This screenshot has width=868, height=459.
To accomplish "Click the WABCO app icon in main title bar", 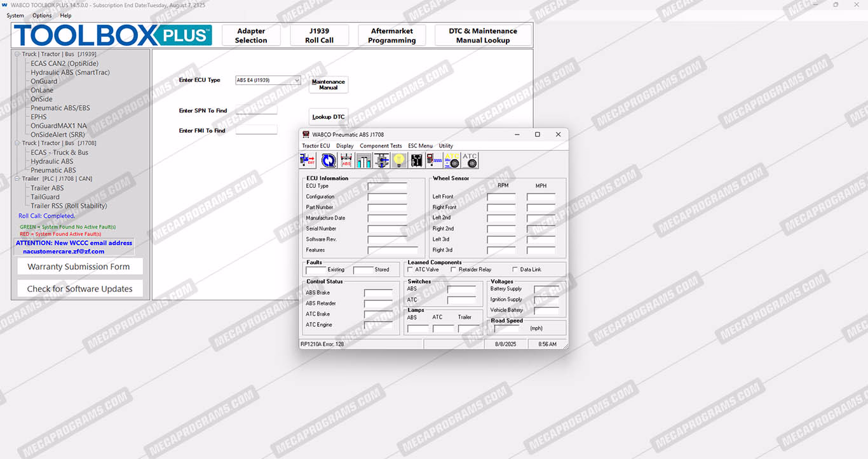I will [x=4, y=4].
